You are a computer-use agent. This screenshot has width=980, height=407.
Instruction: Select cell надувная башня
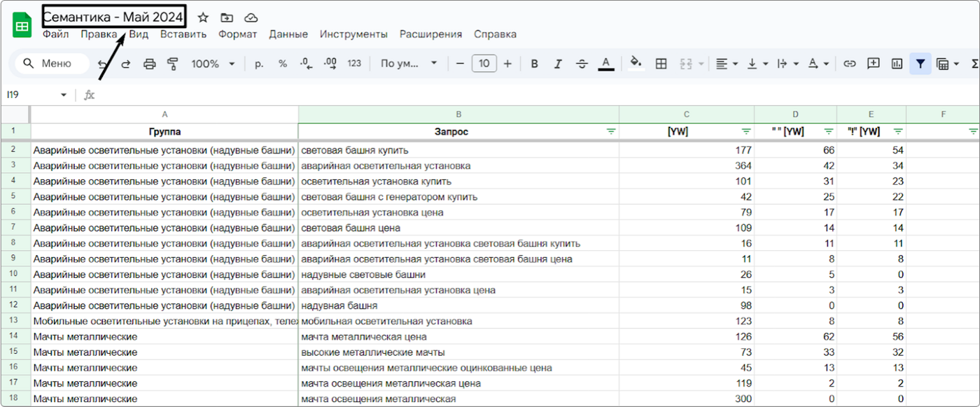pos(458,305)
